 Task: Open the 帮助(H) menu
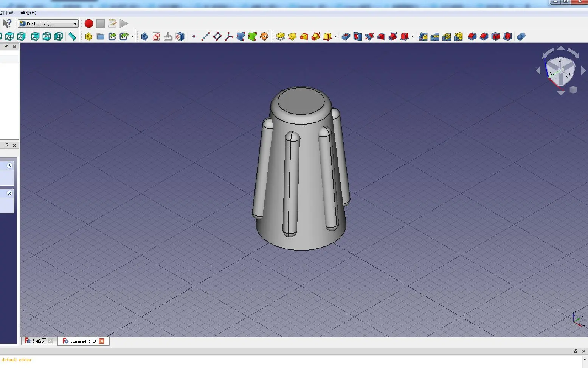click(28, 12)
